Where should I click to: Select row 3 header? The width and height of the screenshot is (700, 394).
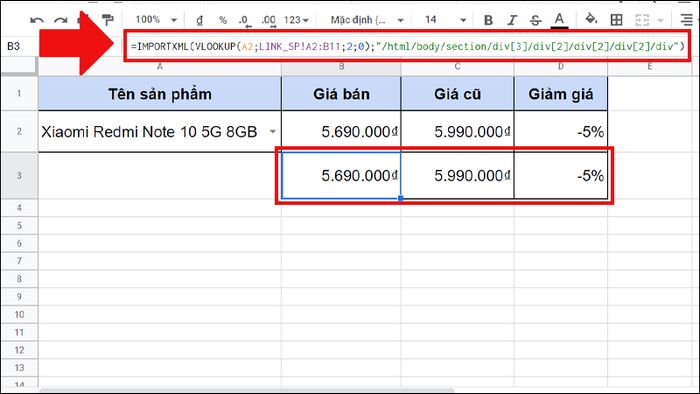point(19,175)
